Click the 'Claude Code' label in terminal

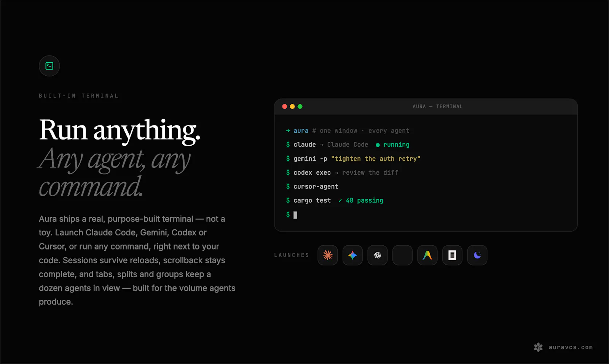coord(348,145)
